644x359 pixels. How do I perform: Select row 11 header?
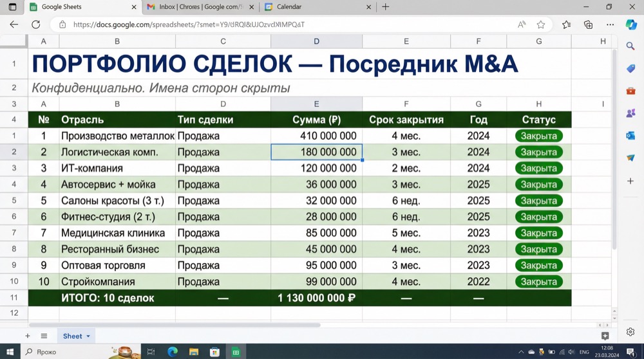(14, 297)
